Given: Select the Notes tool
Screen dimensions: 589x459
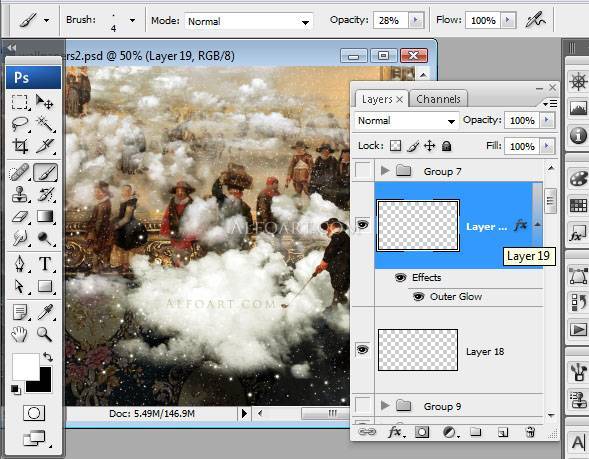Looking at the screenshot, I should tap(20, 313).
